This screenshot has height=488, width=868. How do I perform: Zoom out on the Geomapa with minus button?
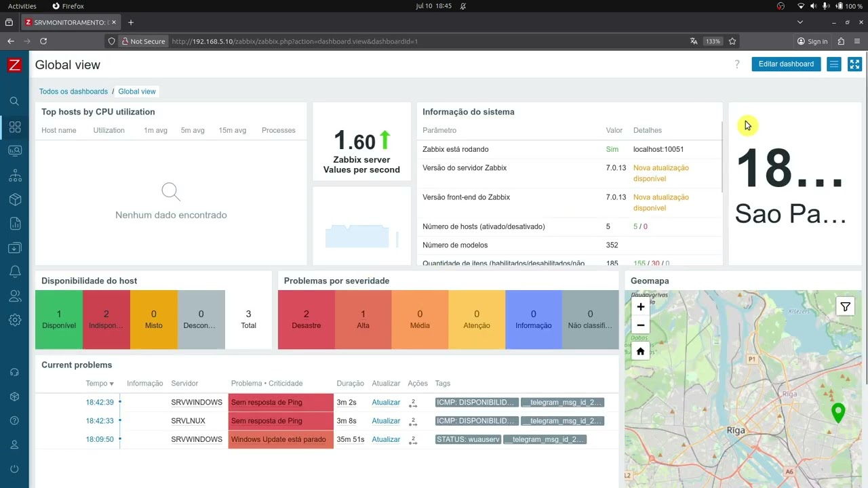[x=640, y=325]
